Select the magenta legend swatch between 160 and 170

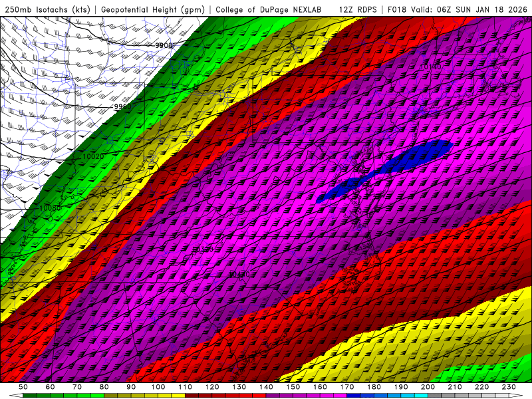(x=340, y=396)
